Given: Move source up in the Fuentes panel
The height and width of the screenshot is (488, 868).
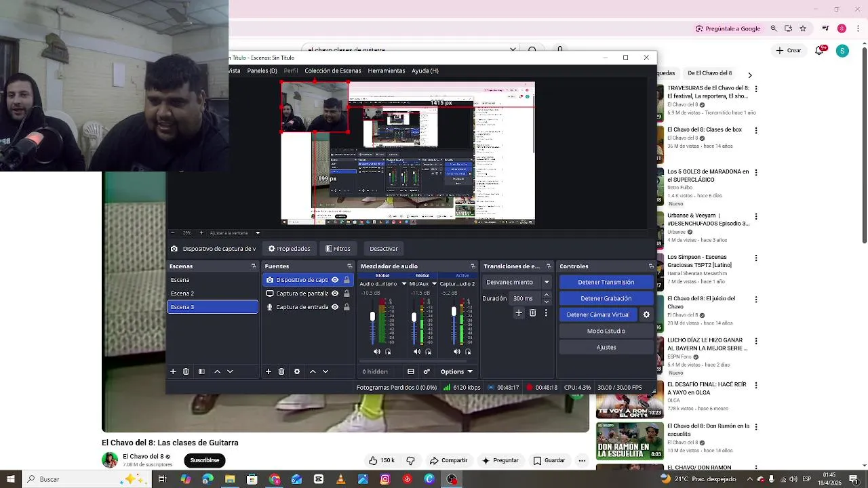Looking at the screenshot, I should 313,371.
